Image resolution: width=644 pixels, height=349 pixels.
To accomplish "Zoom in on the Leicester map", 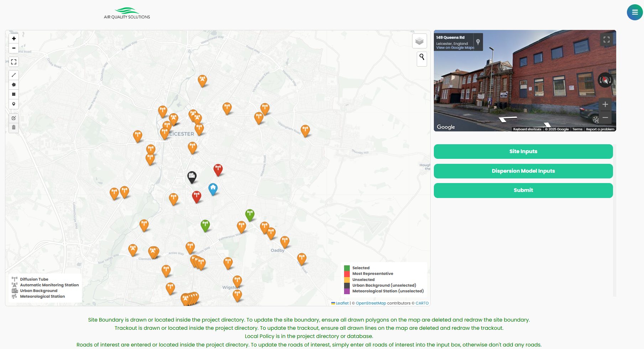I will tap(14, 38).
